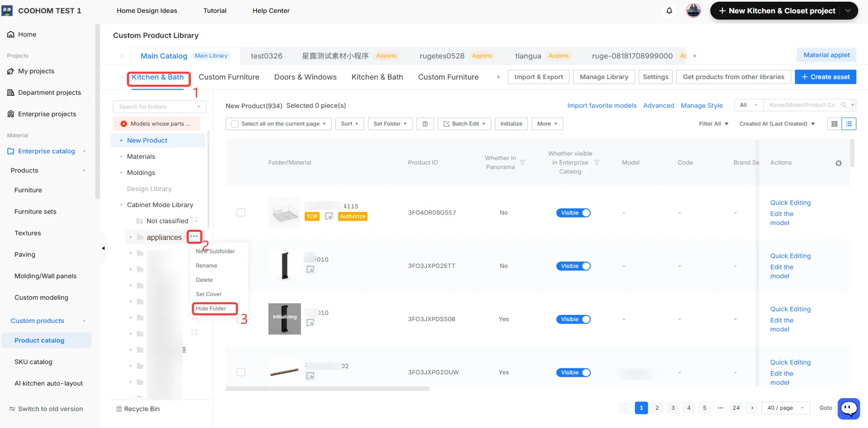The width and height of the screenshot is (868, 428).
Task: Collapse the left sidebar arrow
Action: pyautogui.click(x=103, y=248)
